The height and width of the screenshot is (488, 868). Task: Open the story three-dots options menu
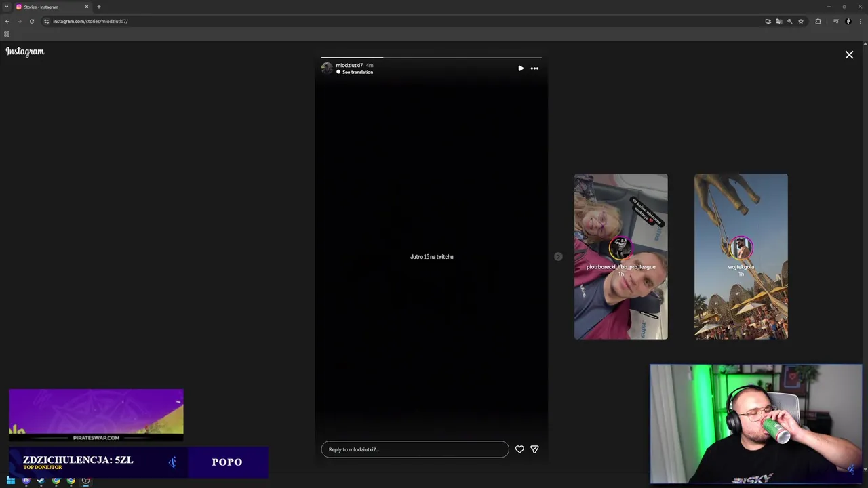(x=534, y=68)
